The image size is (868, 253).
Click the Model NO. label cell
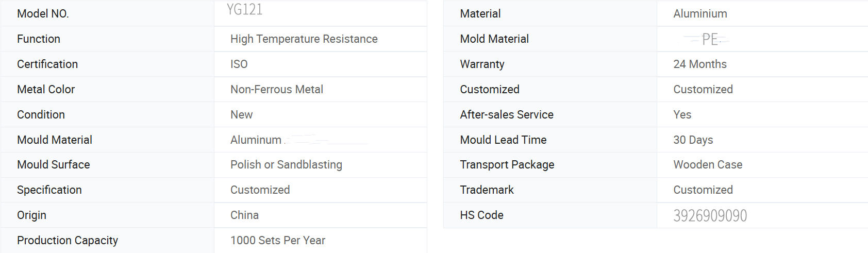[x=107, y=13]
